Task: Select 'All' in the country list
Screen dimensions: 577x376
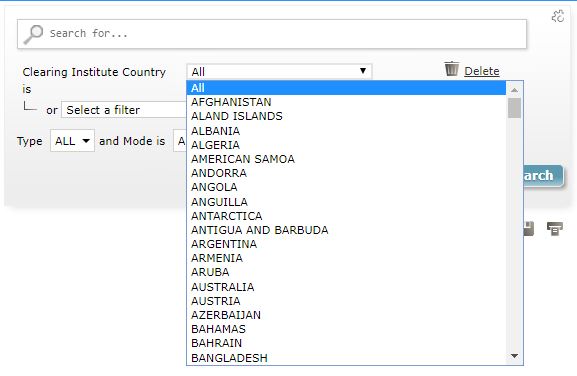Action: tap(346, 88)
